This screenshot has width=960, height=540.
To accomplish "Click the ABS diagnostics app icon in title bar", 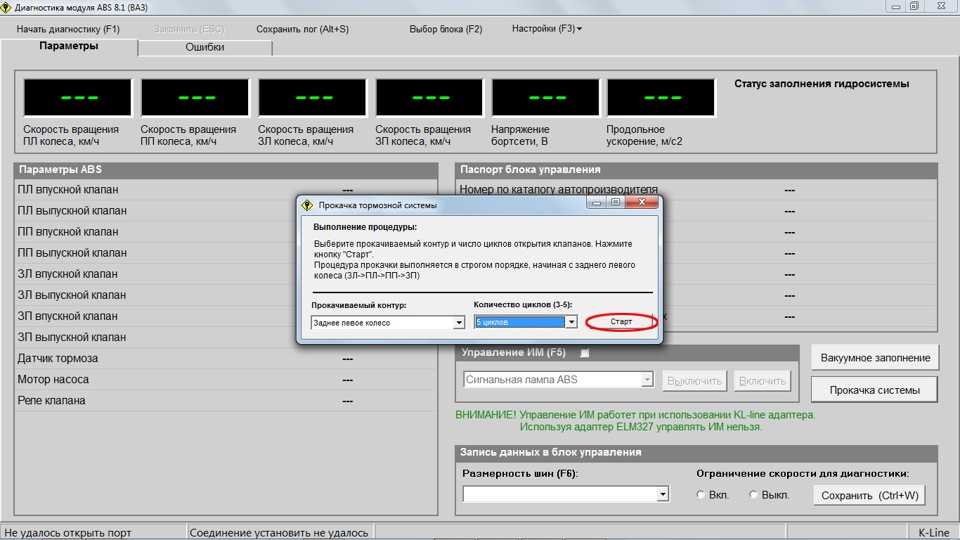I will tap(7, 7).
